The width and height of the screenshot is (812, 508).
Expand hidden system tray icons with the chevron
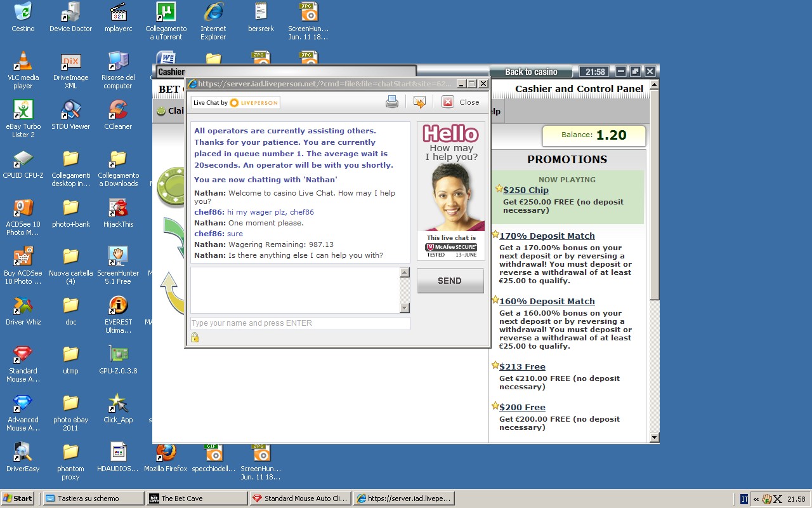click(756, 499)
